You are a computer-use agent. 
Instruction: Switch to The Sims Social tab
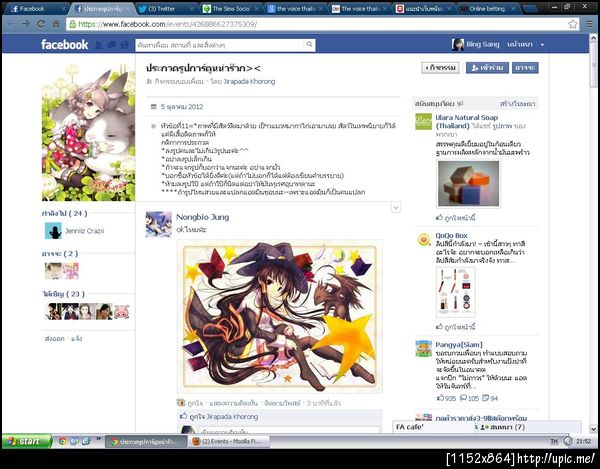[x=230, y=8]
